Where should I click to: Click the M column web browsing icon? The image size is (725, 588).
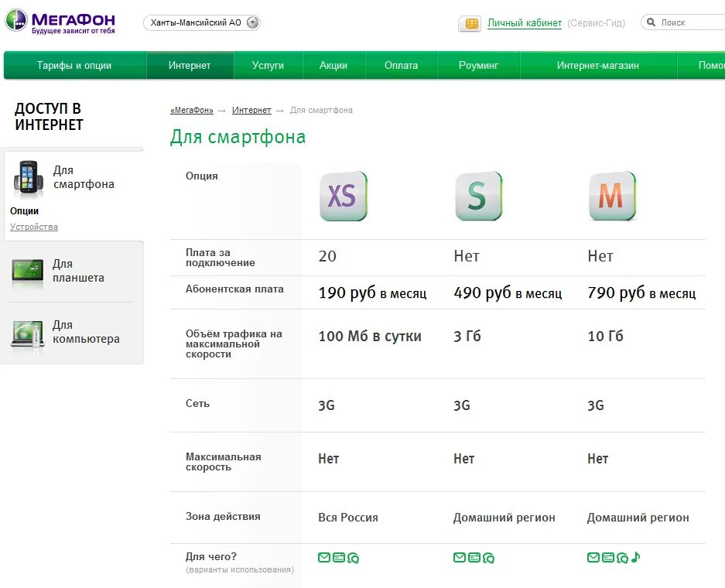click(608, 558)
